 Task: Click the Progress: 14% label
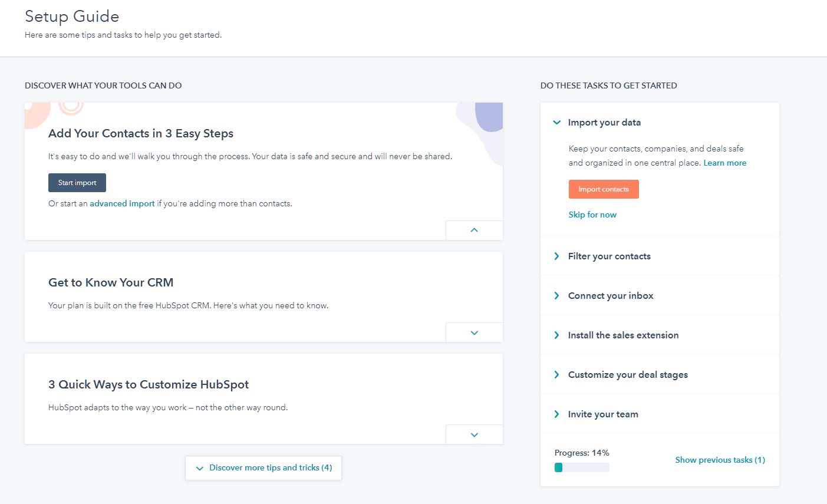coord(582,453)
